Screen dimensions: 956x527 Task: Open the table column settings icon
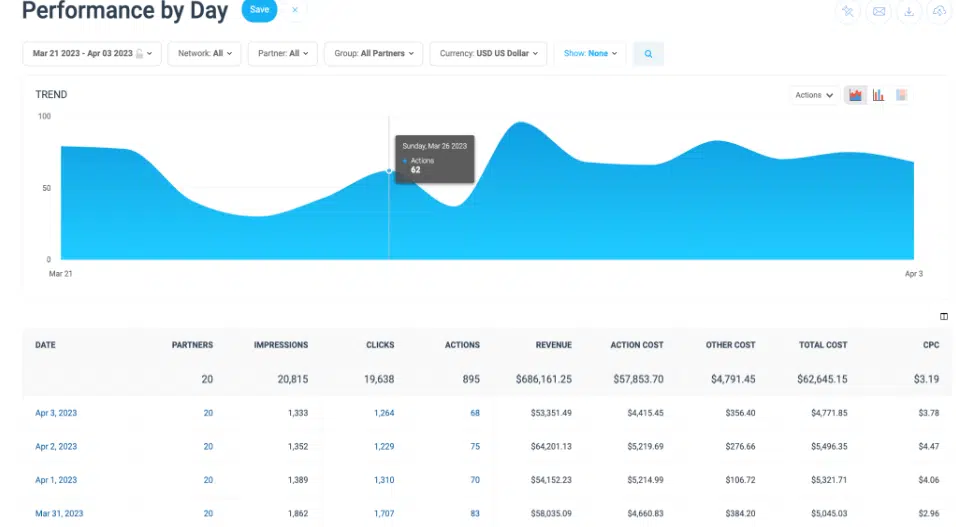[x=944, y=316]
